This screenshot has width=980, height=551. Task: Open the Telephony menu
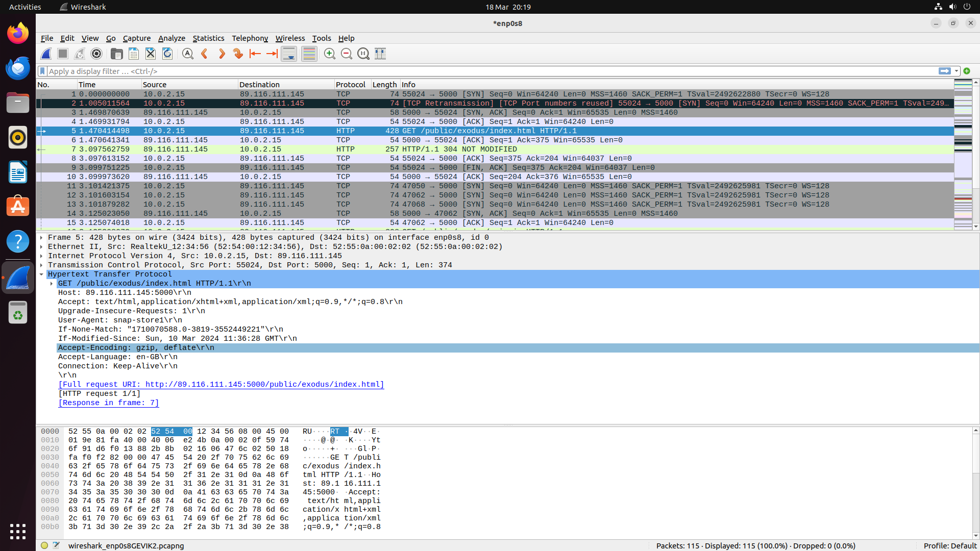pos(250,38)
